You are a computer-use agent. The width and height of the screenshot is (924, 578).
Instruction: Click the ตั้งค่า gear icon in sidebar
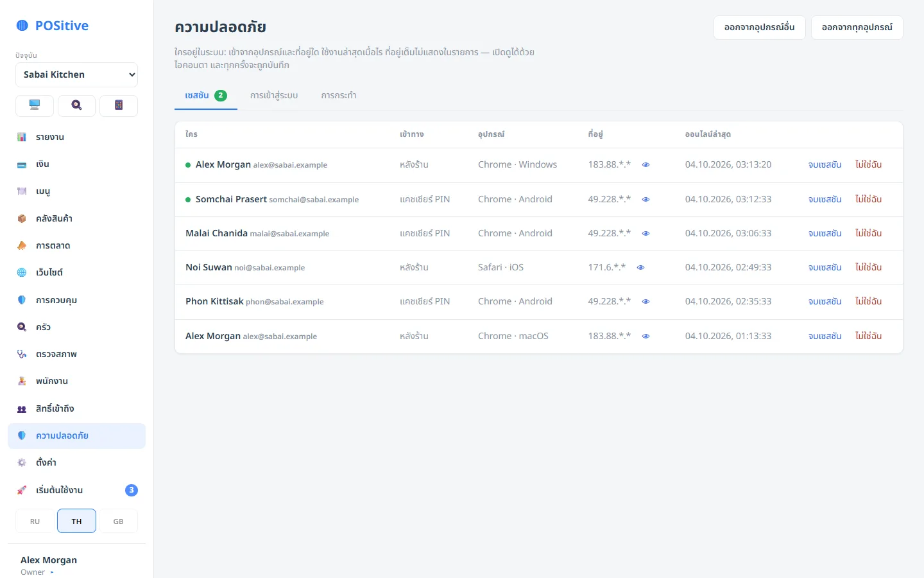22,462
